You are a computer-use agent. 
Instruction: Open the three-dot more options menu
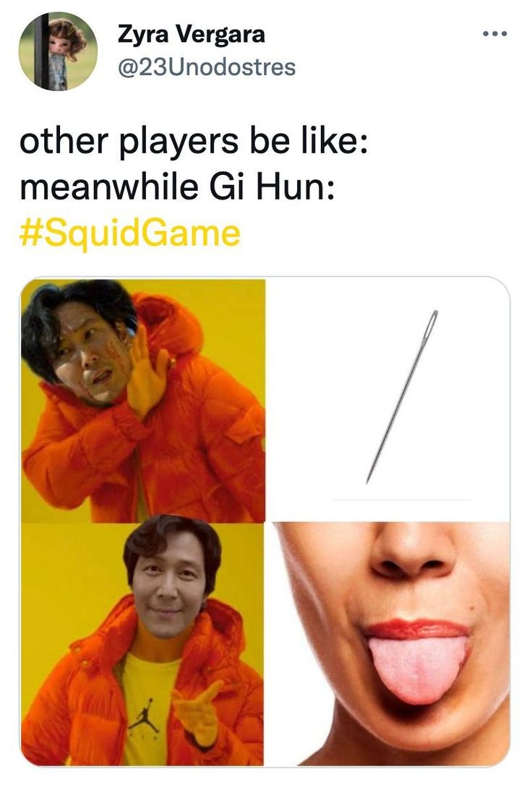(494, 34)
